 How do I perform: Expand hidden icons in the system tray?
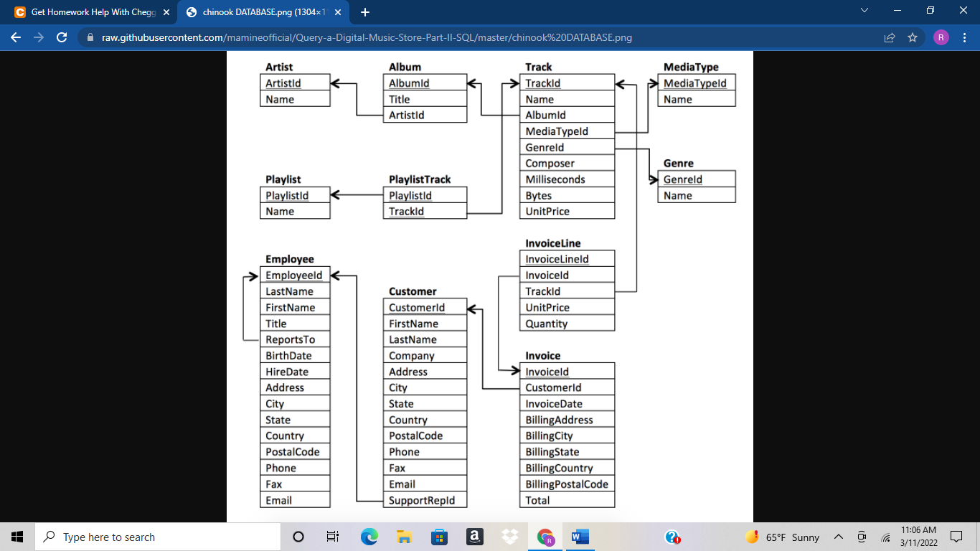838,537
